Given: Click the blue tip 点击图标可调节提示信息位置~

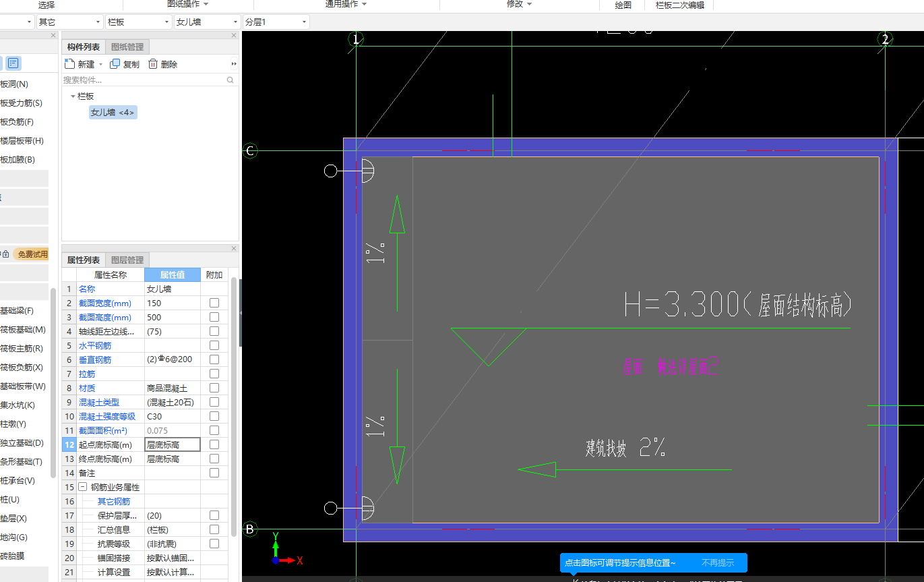Looking at the screenshot, I should 619,562.
